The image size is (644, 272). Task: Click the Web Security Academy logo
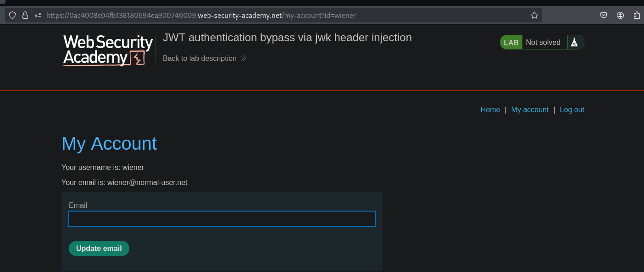pyautogui.click(x=108, y=50)
